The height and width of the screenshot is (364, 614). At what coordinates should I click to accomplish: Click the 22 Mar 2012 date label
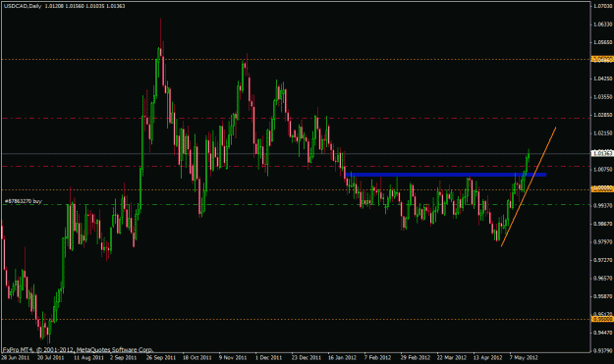click(452, 358)
